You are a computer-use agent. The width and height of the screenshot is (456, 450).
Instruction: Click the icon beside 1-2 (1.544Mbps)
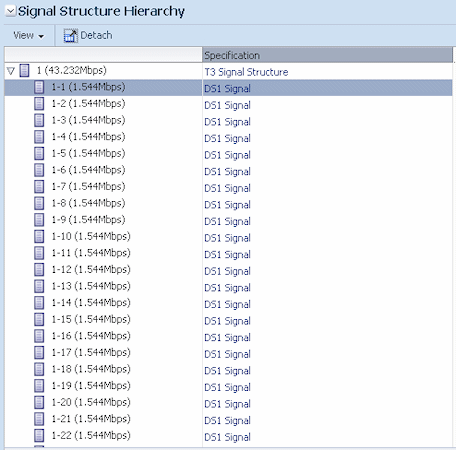[x=39, y=104]
